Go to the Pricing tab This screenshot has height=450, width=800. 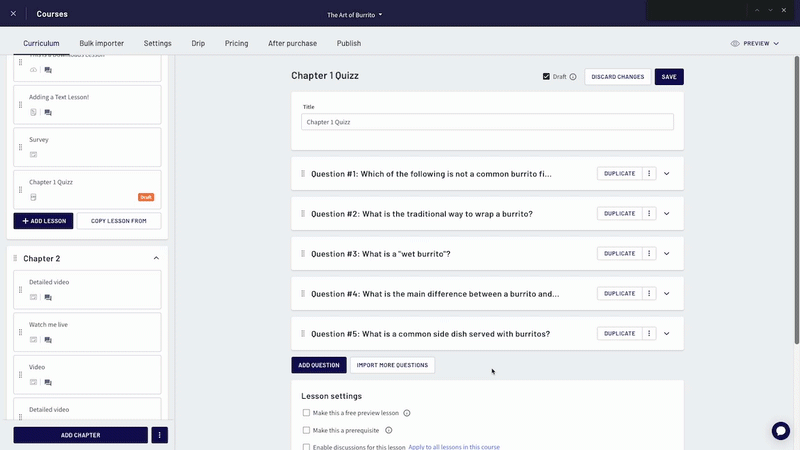pyautogui.click(x=237, y=43)
